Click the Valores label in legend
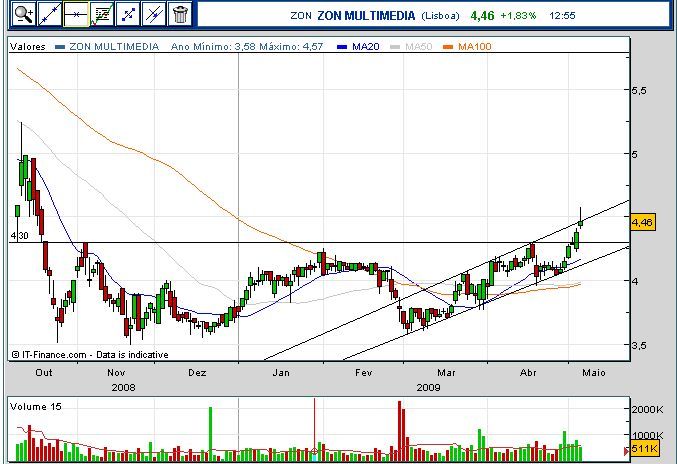The width and height of the screenshot is (677, 464). coord(28,47)
